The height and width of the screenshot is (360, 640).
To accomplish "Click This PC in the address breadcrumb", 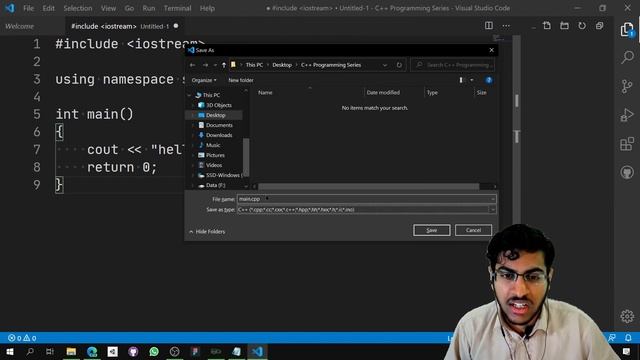I will pos(254,65).
